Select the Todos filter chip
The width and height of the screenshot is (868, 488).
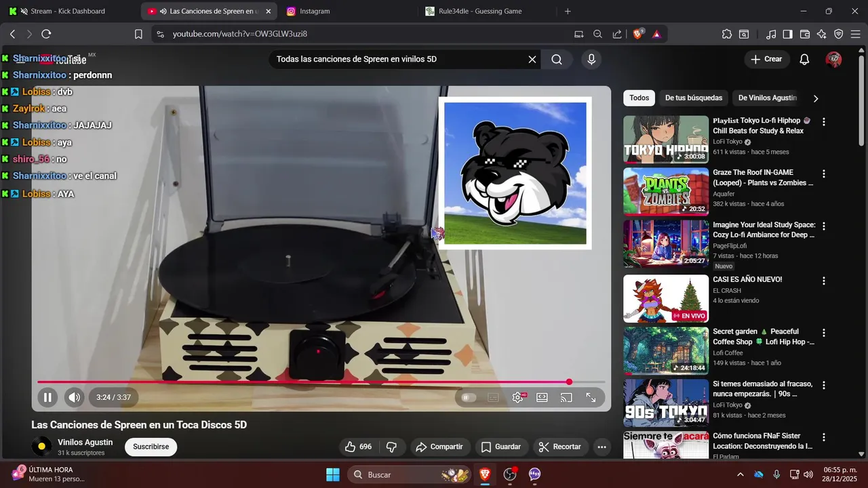639,98
